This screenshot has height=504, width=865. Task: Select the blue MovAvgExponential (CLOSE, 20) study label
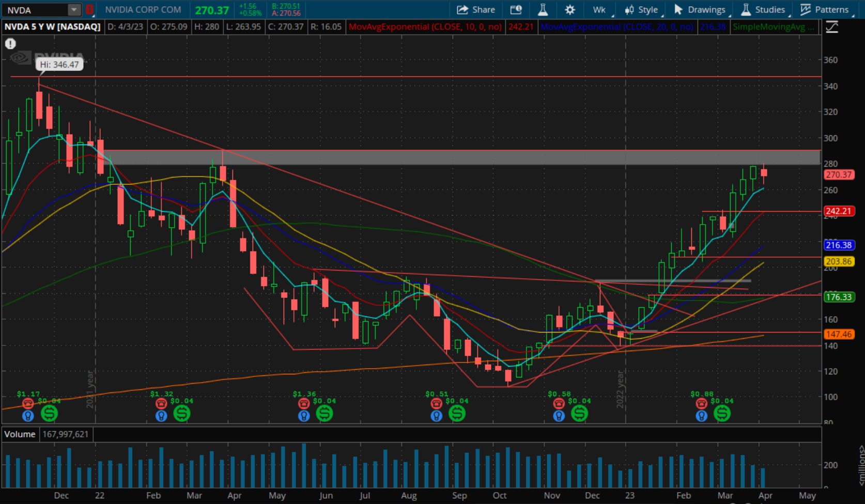click(617, 27)
